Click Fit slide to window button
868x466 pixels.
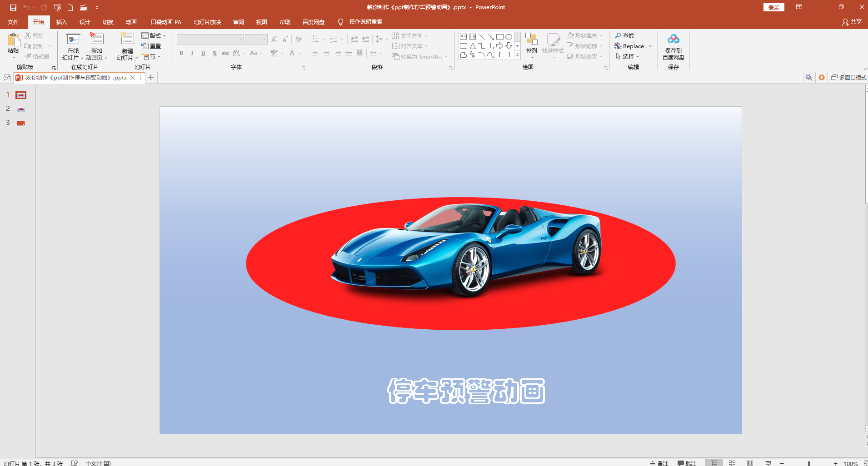865,463
